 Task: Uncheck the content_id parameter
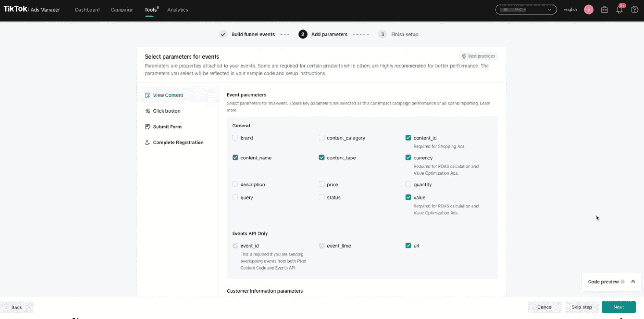408,138
